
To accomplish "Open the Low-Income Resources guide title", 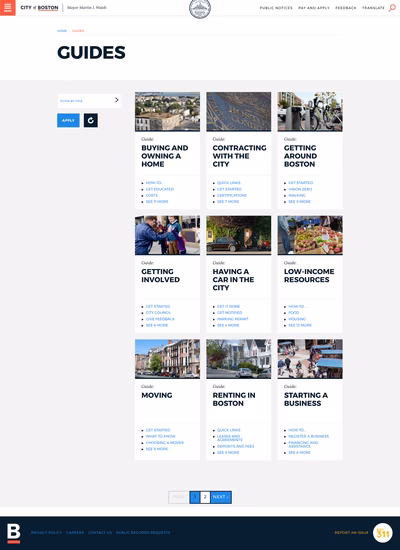I will 309,275.
